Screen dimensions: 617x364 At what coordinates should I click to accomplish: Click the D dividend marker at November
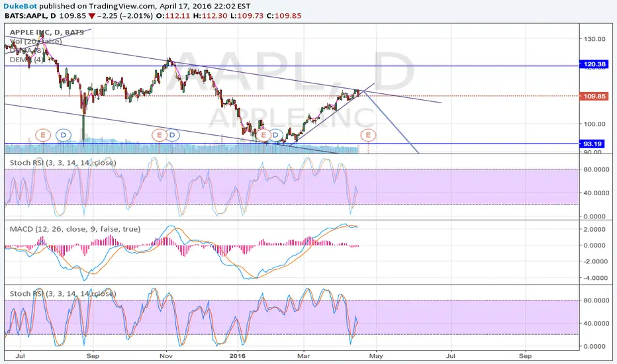click(x=172, y=136)
